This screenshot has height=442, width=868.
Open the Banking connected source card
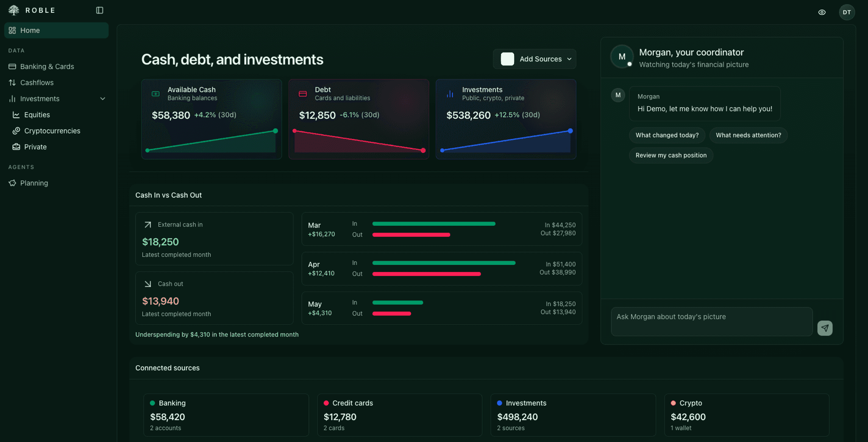(x=226, y=415)
